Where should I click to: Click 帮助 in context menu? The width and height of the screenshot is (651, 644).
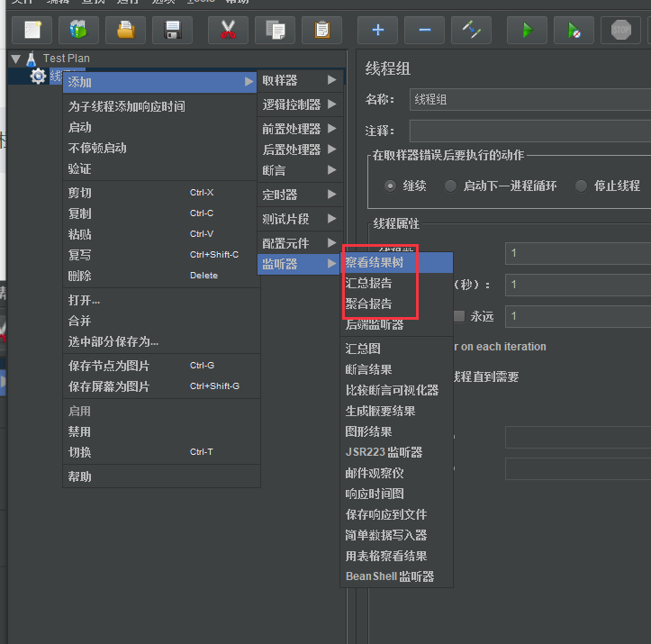(x=160, y=476)
